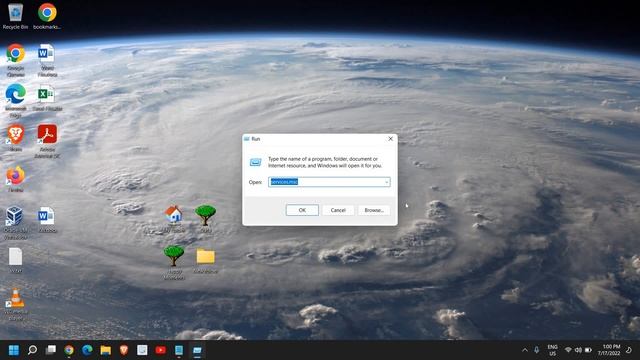The height and width of the screenshot is (360, 640).
Task: Select the VLC media player desktop shortcut
Action: coord(16,304)
